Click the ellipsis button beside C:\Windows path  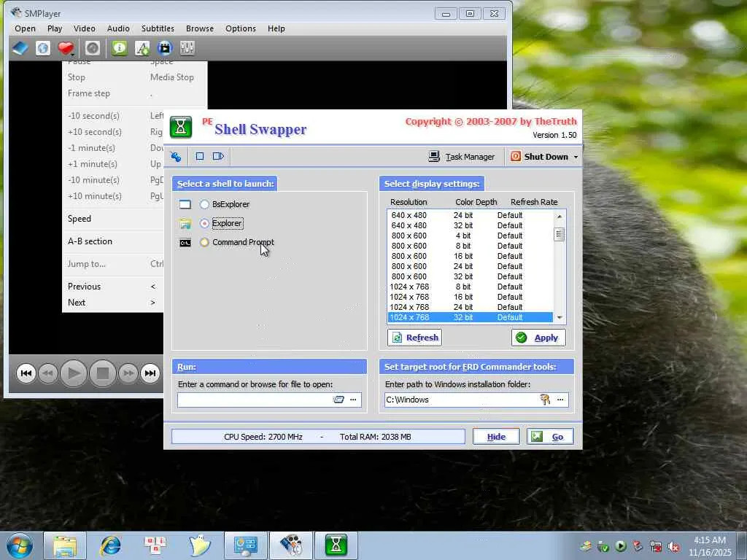coord(560,400)
